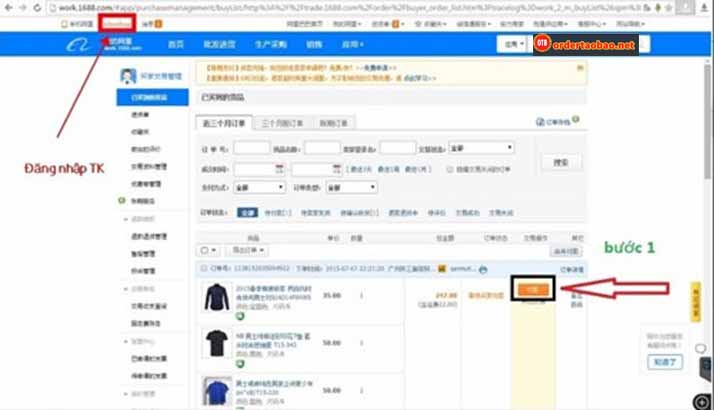Open the 应用 dropdown in blue nav bar
Viewport: 714px width, 410px height.
click(x=352, y=44)
